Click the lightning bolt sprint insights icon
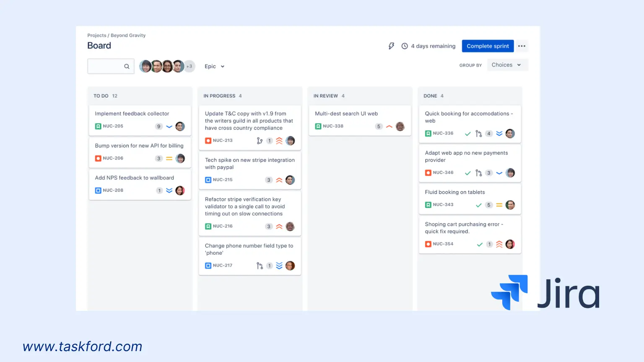The width and height of the screenshot is (644, 362). 391,46
